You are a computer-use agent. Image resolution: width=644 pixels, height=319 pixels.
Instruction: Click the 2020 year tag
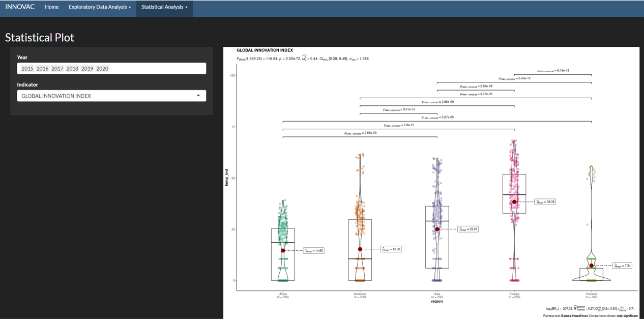pyautogui.click(x=102, y=69)
